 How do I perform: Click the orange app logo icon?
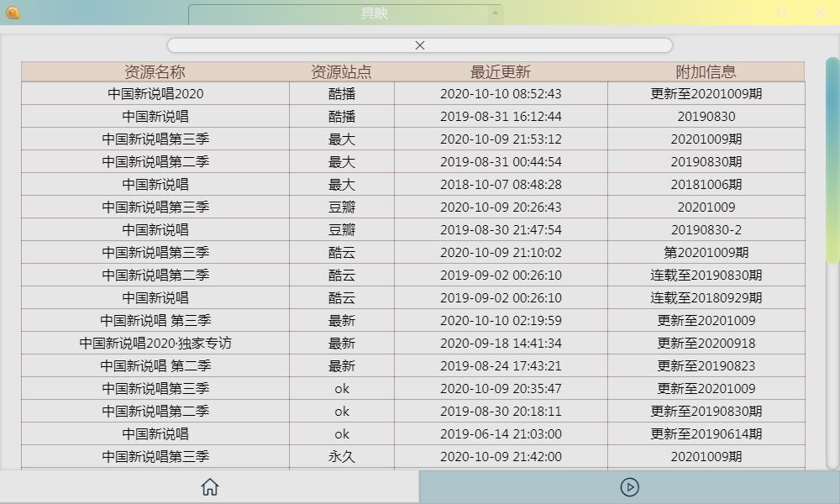click(13, 13)
